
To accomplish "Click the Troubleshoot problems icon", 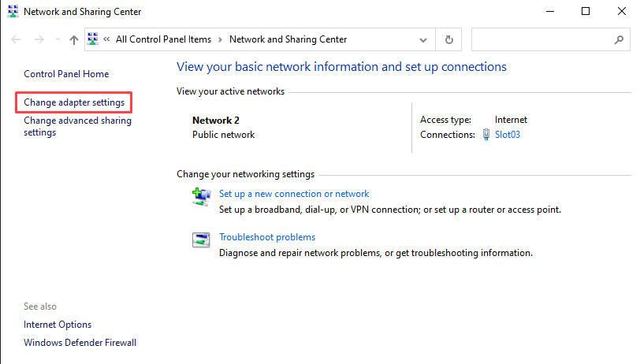I will (x=202, y=240).
